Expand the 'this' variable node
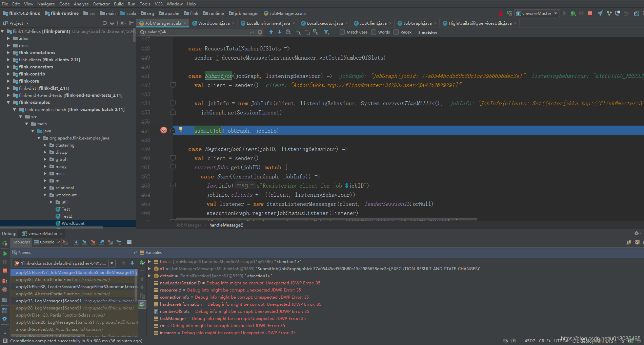 (x=149, y=261)
